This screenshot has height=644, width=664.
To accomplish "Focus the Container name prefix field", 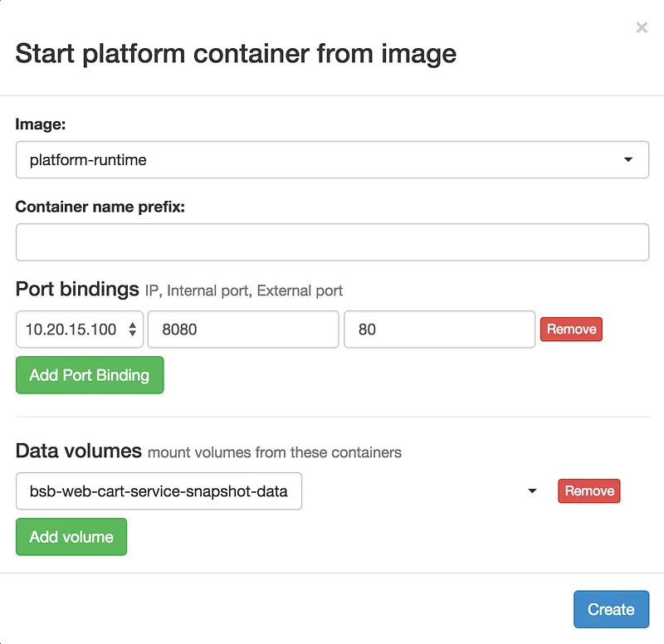I will tap(332, 242).
